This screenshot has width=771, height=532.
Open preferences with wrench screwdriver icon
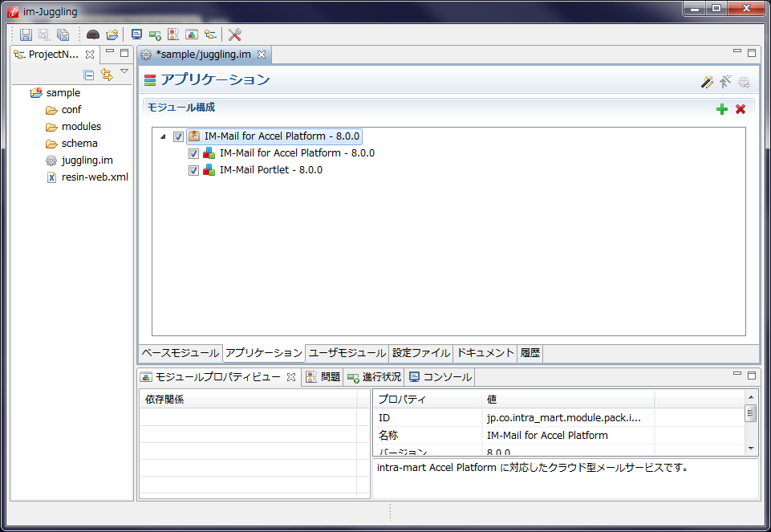(x=234, y=35)
